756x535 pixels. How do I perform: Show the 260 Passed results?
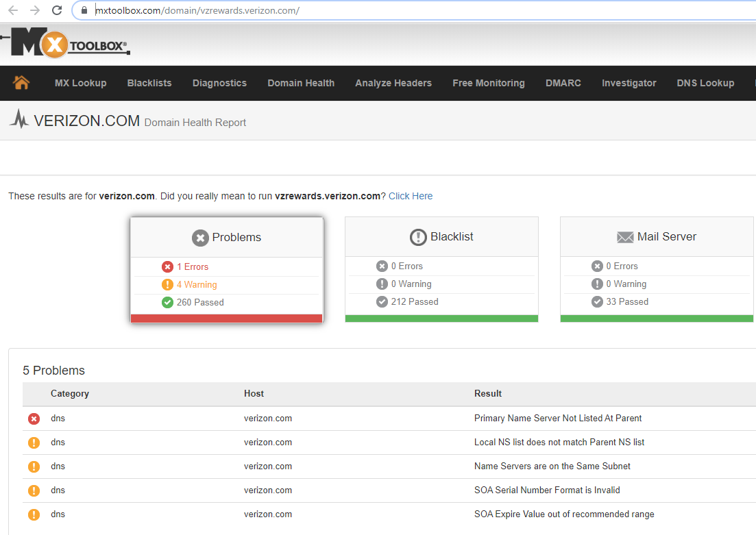[200, 302]
